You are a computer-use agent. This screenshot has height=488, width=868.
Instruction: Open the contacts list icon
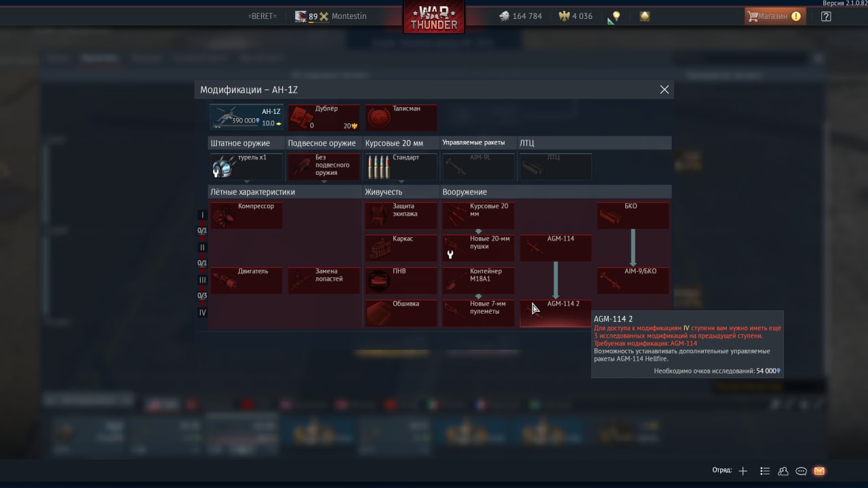click(x=765, y=471)
